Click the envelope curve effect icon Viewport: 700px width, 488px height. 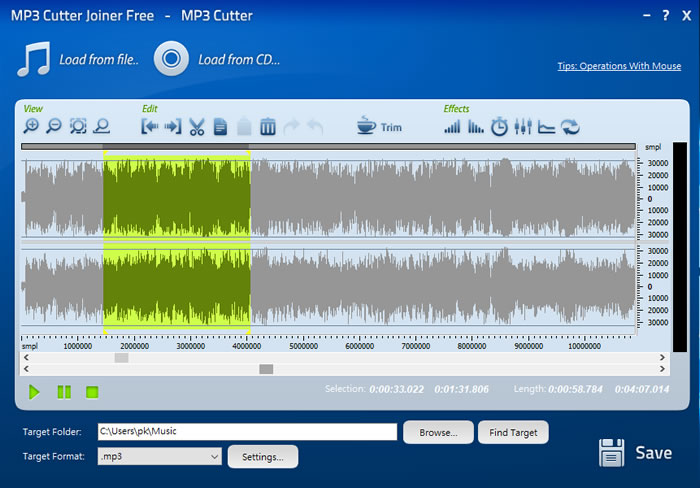tap(546, 127)
